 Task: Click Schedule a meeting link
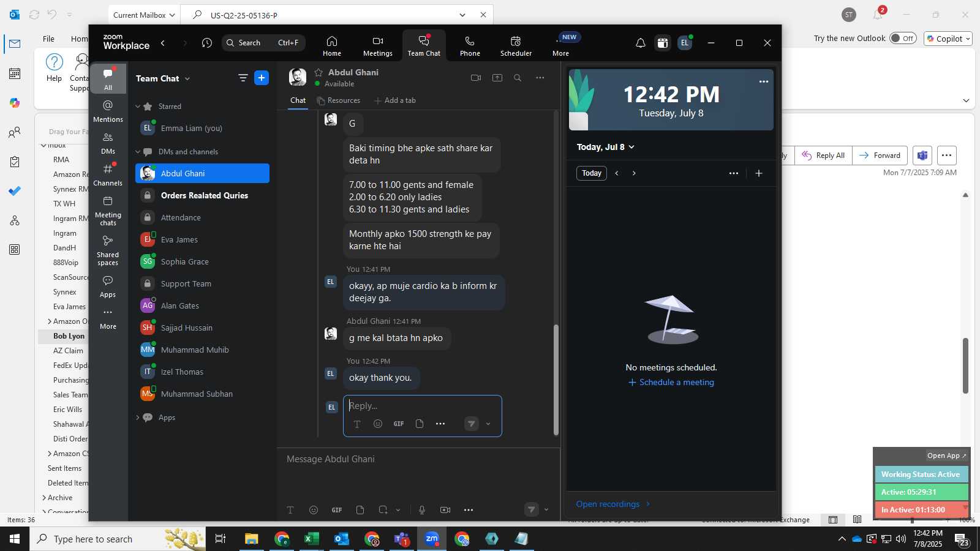(x=671, y=382)
